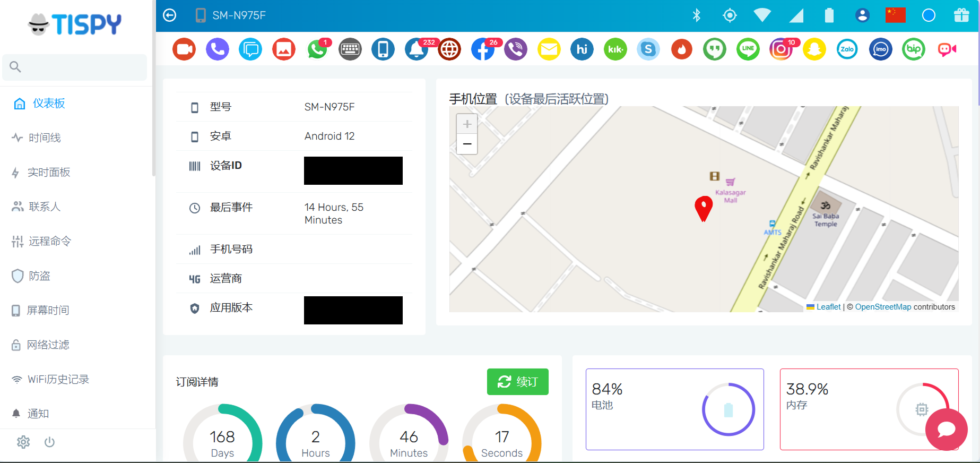The image size is (980, 463).
Task: Open the keylogger keyboard icon
Action: coord(350,49)
